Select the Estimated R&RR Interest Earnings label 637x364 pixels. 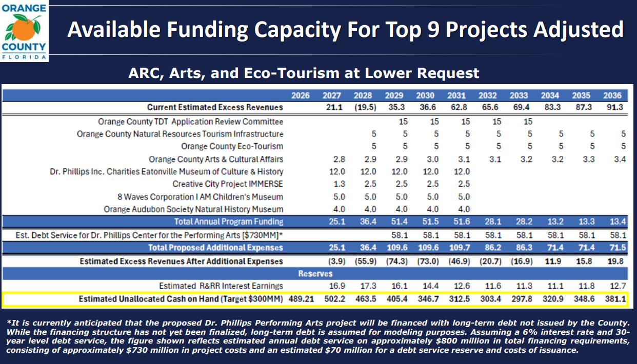point(221,286)
